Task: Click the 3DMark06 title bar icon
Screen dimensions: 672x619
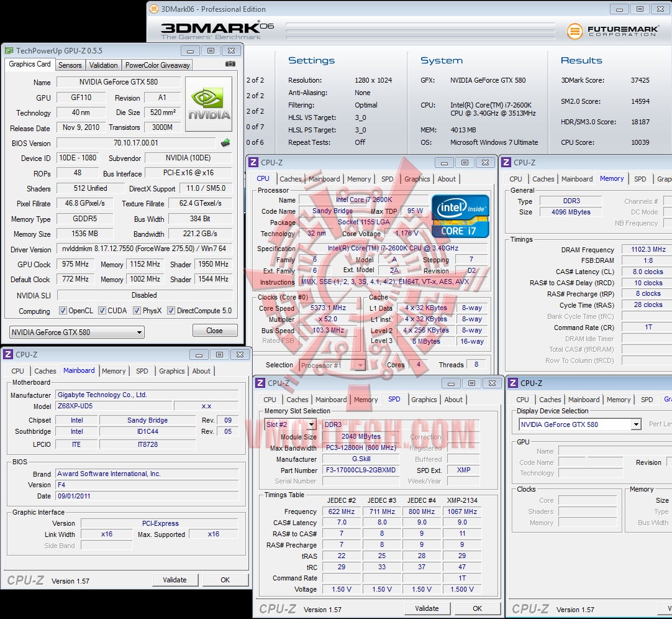Action: [x=153, y=9]
